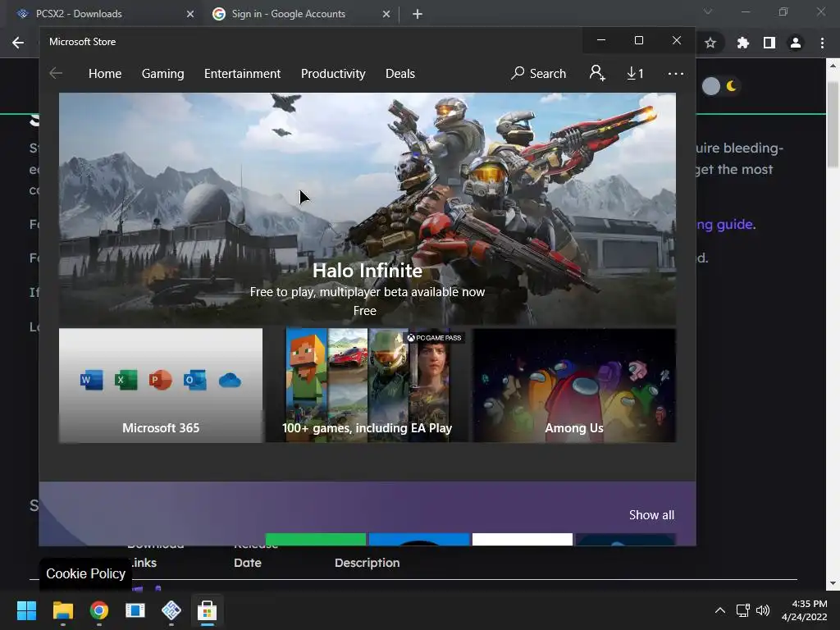This screenshot has height=630, width=840.
Task: Maximize the Microsoft Store window
Action: tap(638, 40)
